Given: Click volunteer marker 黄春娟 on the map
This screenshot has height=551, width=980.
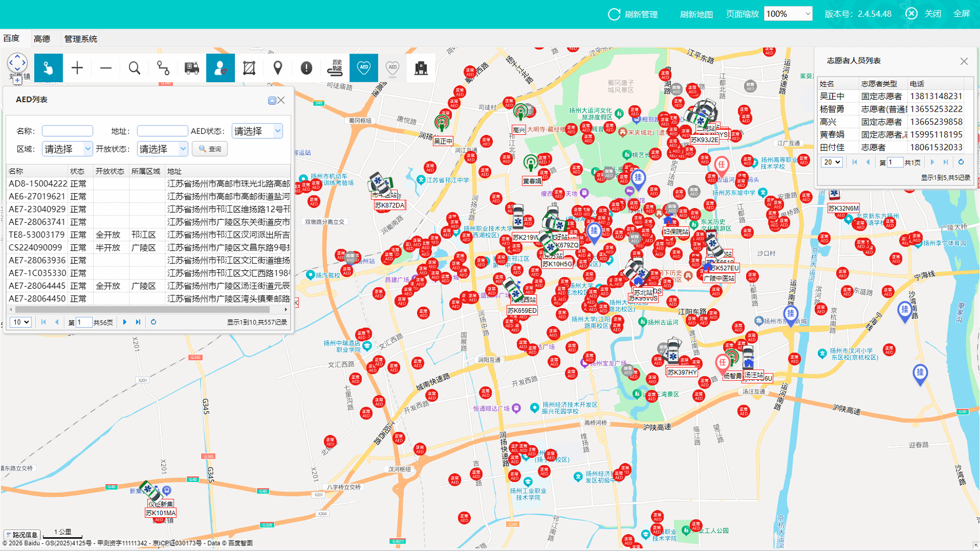Looking at the screenshot, I should 531,163.
